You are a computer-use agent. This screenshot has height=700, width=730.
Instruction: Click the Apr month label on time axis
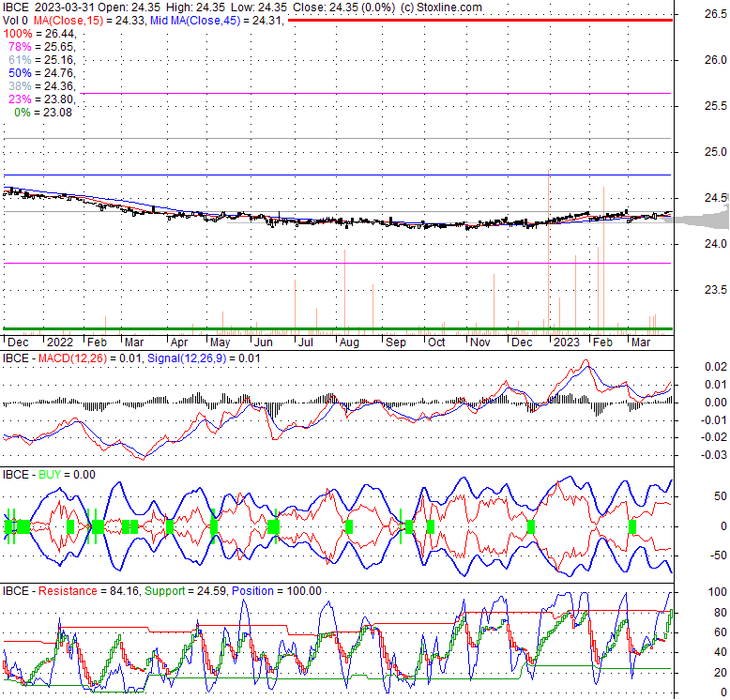179,342
